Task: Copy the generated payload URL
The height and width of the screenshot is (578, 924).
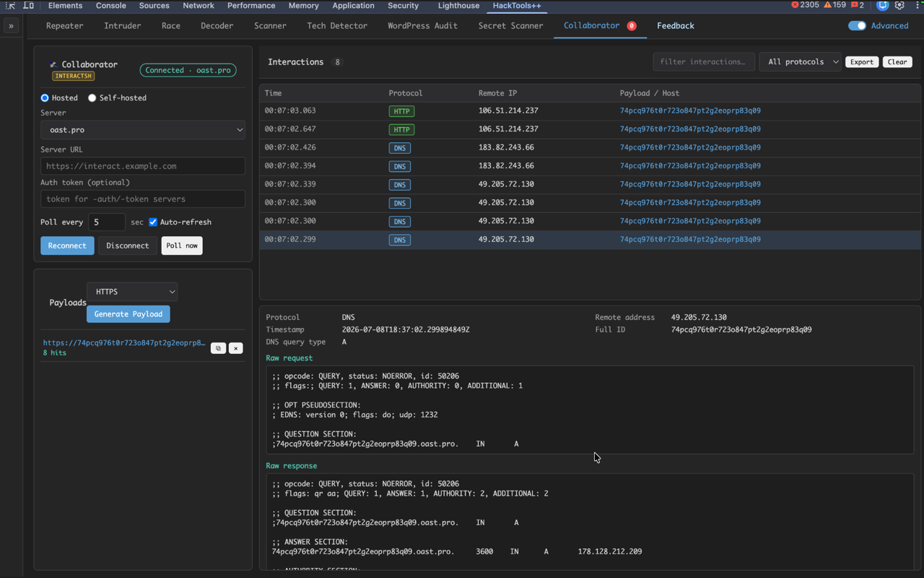Action: point(218,348)
